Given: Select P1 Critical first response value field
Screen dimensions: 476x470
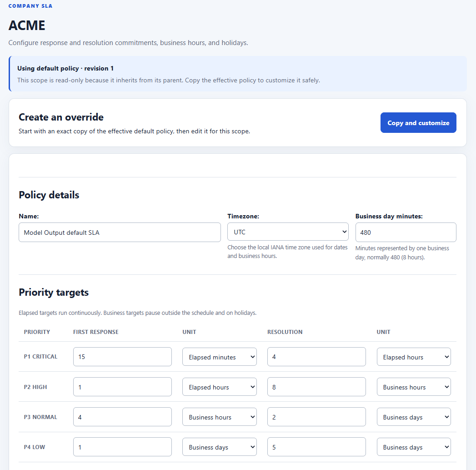Looking at the screenshot, I should (122, 357).
